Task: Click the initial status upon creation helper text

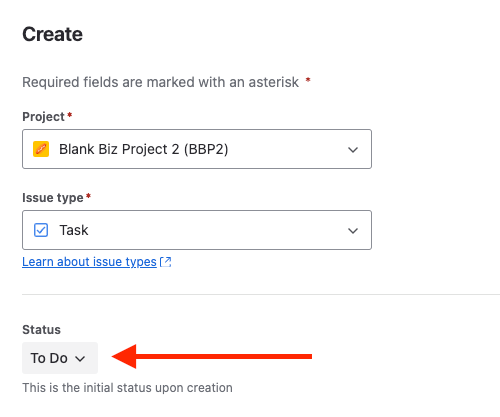Action: pos(127,388)
